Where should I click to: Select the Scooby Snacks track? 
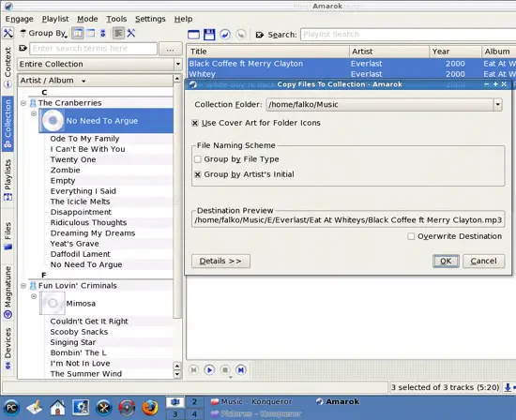tap(79, 332)
